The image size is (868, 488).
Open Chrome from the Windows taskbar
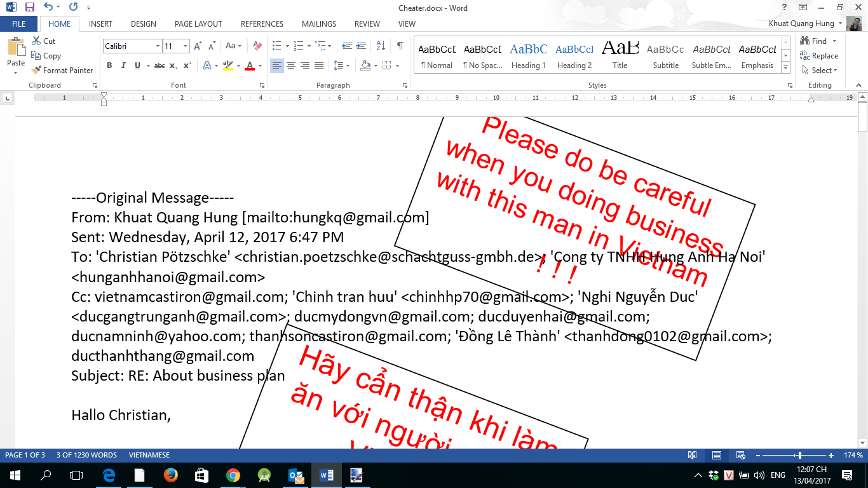(233, 475)
